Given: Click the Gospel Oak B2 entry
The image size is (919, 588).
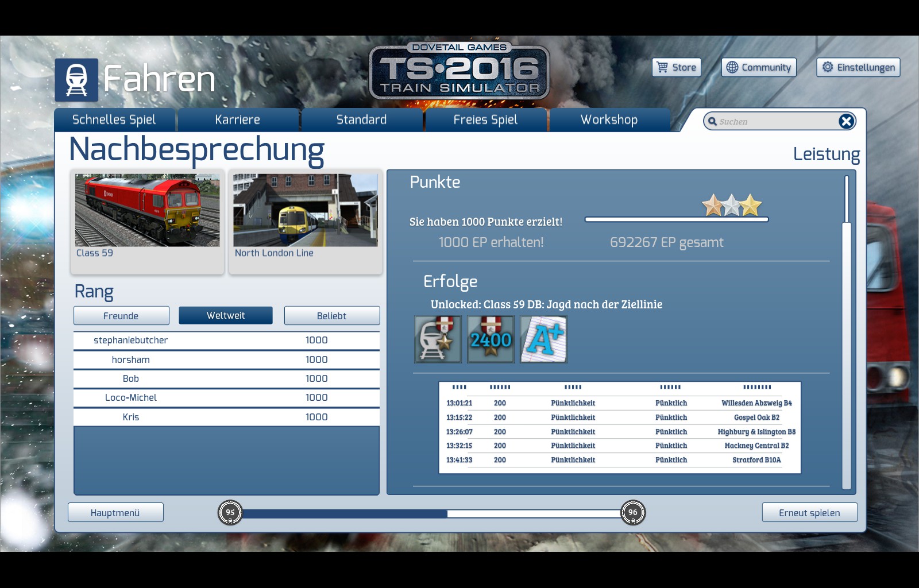Looking at the screenshot, I should [x=756, y=417].
